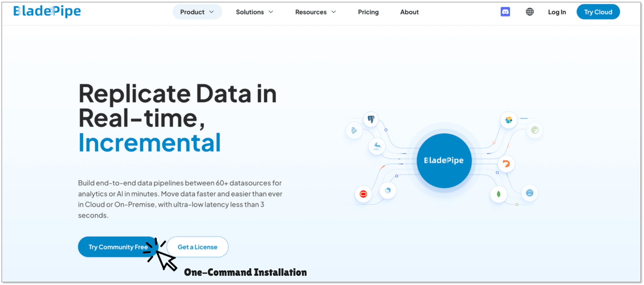Expand the Solutions dropdown menu
Screen dimensions: 644x285
(255, 12)
